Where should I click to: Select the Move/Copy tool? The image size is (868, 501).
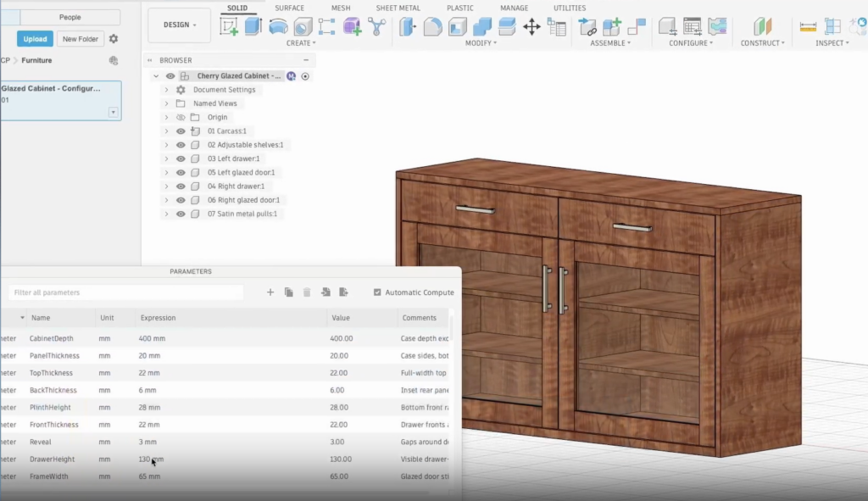tap(531, 26)
